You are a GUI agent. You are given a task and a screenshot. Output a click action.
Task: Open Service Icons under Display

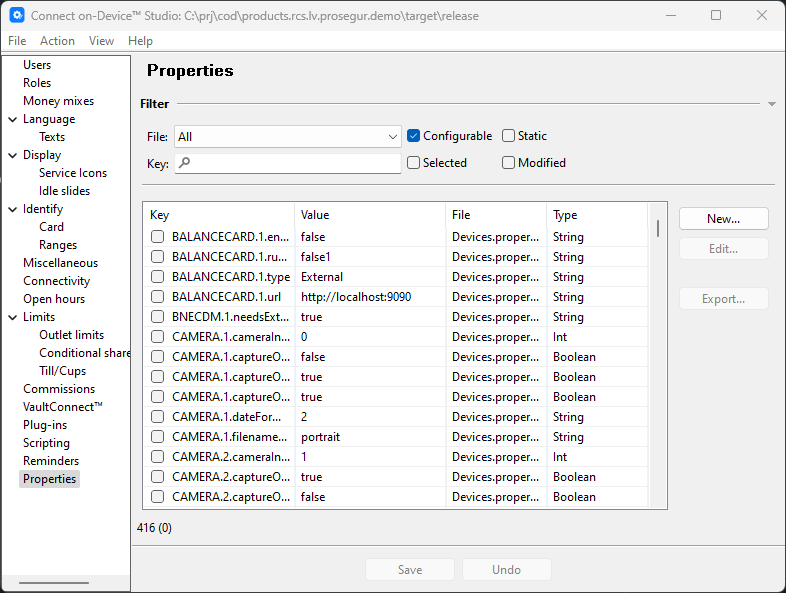pos(73,173)
